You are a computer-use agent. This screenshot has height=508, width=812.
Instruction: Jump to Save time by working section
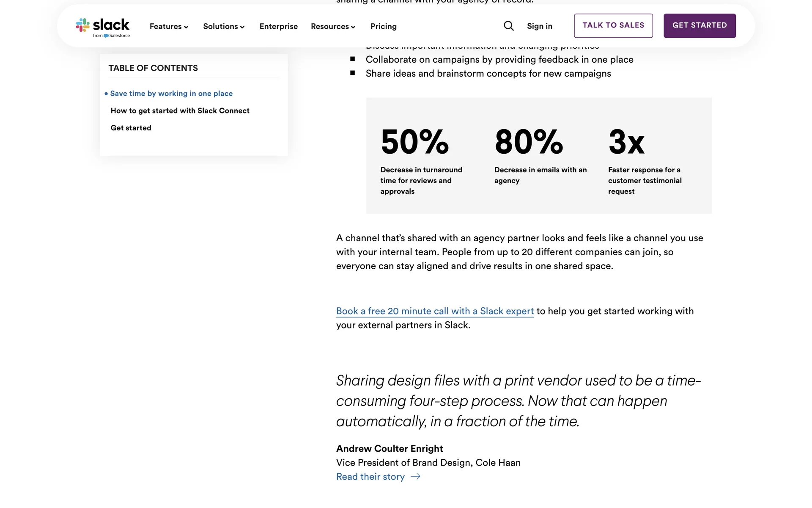[x=171, y=94]
